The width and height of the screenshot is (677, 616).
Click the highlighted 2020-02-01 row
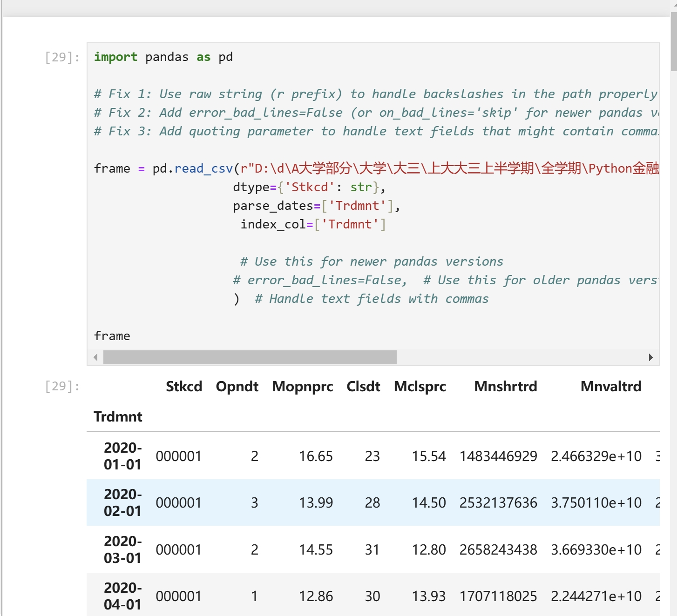point(372,502)
